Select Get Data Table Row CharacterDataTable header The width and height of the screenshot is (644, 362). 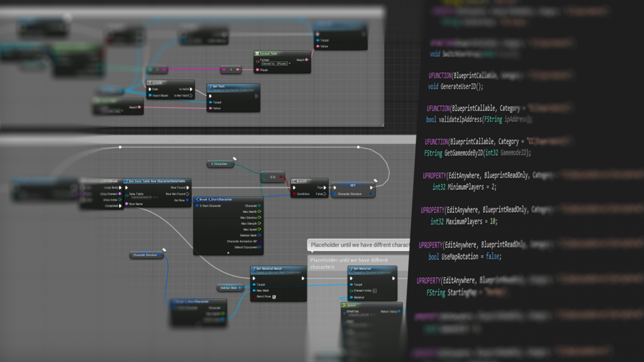[x=157, y=181]
